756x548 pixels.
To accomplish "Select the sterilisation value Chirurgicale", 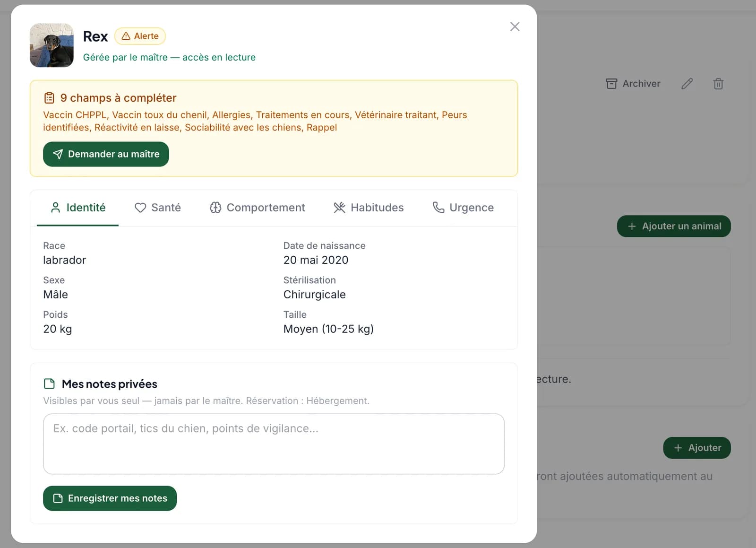I will (x=314, y=295).
